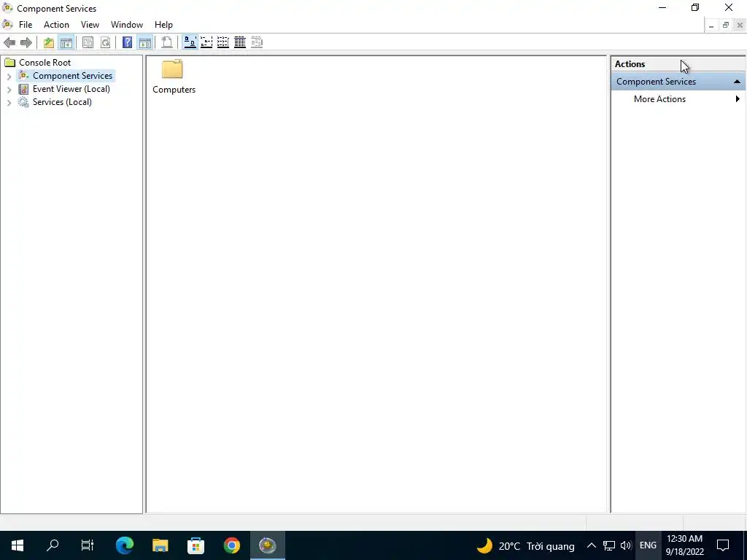Open Task View from taskbar
The height and width of the screenshot is (560, 747).
pos(88,545)
